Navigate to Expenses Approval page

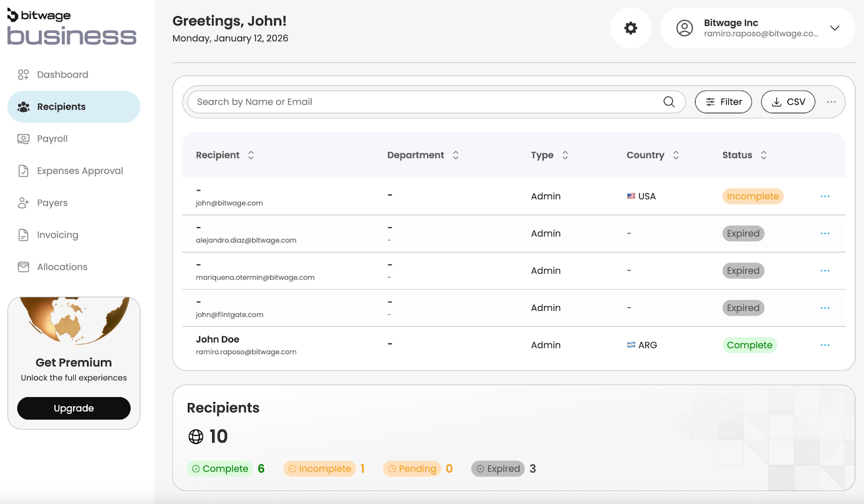tap(80, 171)
